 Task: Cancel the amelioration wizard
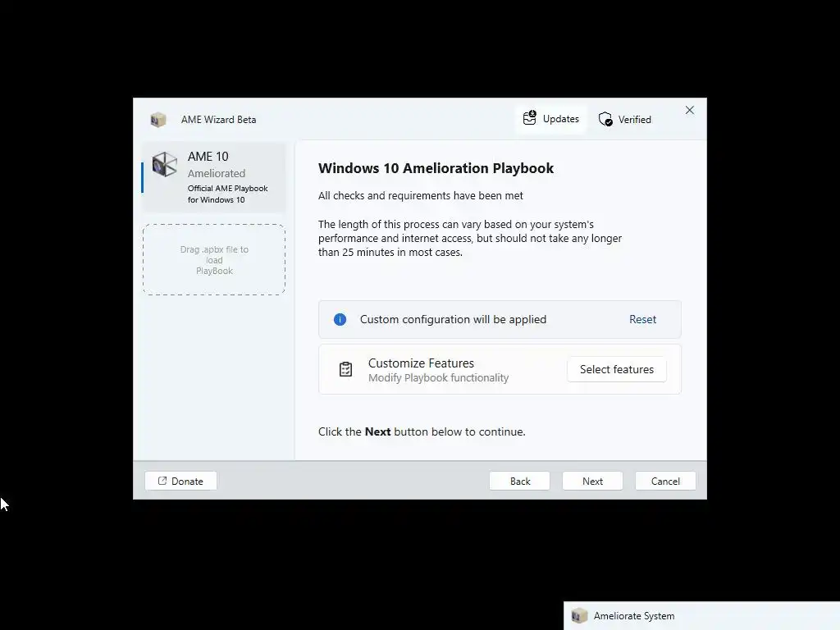(x=665, y=481)
